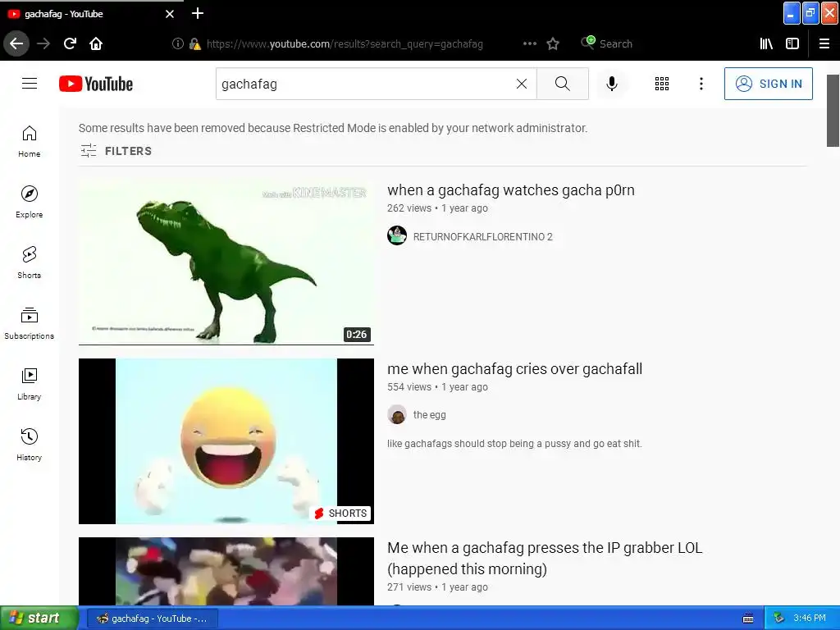Open video titled gachafag cries over gachafall
The height and width of the screenshot is (630, 840).
[x=514, y=369]
